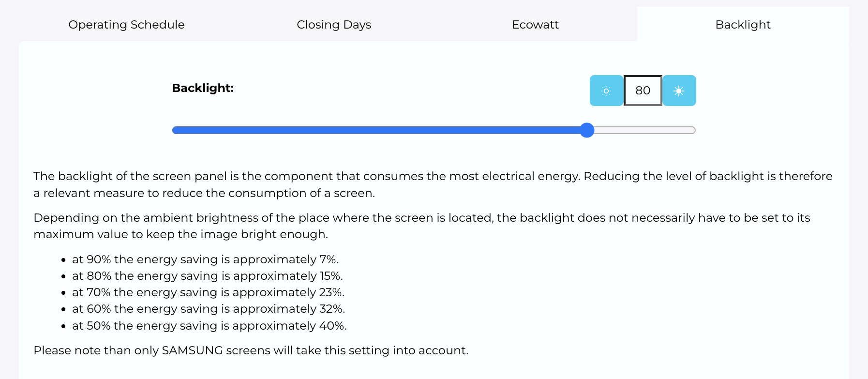Click the bold "Backlight:" label
The width and height of the screenshot is (868, 379).
coord(203,88)
